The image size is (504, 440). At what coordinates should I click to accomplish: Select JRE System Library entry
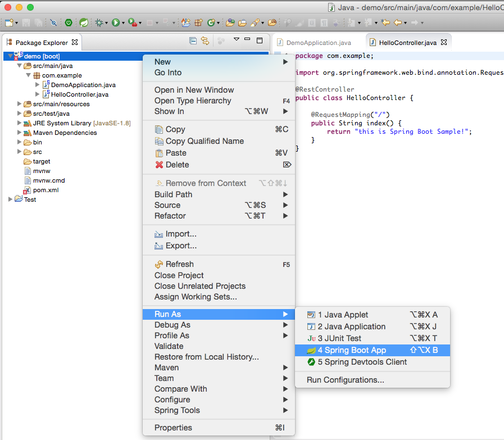(x=81, y=123)
